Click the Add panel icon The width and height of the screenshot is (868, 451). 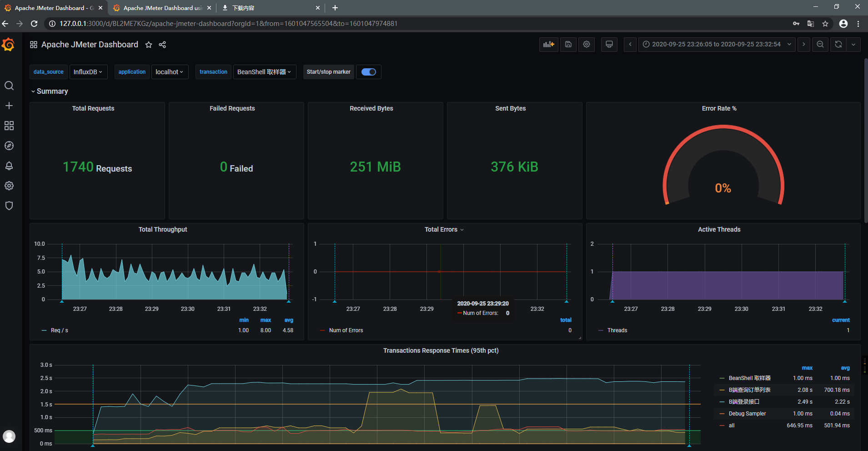pos(549,44)
